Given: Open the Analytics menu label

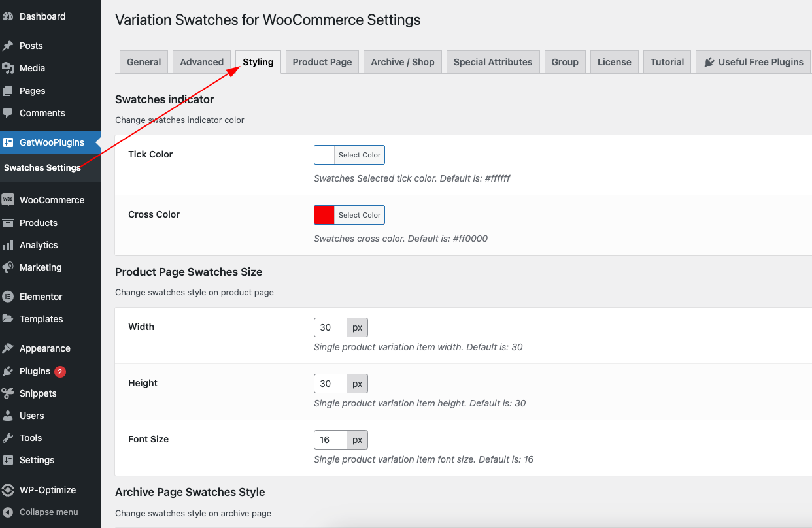Looking at the screenshot, I should [39, 245].
